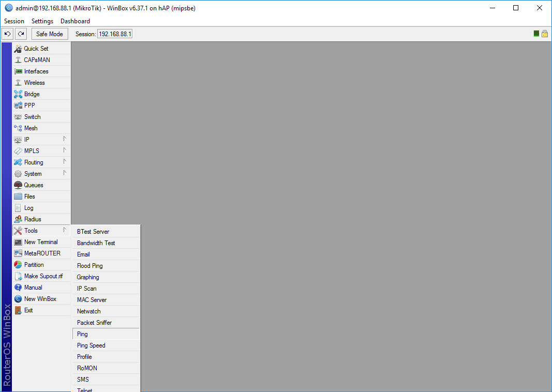Click the Mesh icon
This screenshot has width=552, height=392.
pos(18,128)
